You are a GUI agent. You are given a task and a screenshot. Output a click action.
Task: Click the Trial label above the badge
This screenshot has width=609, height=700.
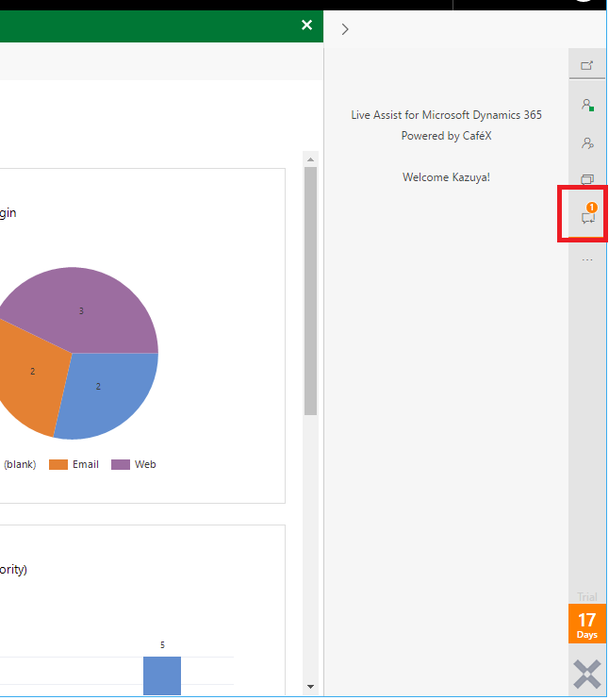coord(586,597)
